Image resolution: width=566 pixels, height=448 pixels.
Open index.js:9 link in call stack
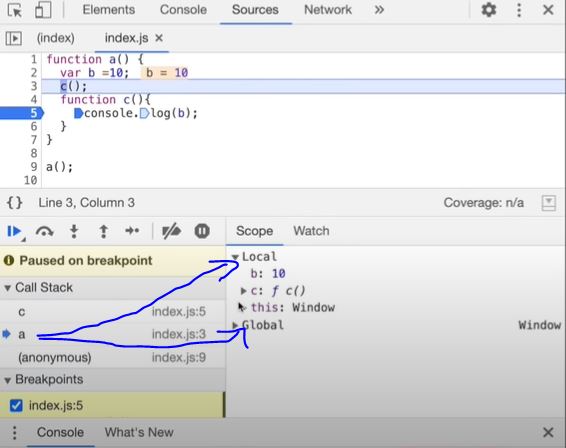click(179, 357)
